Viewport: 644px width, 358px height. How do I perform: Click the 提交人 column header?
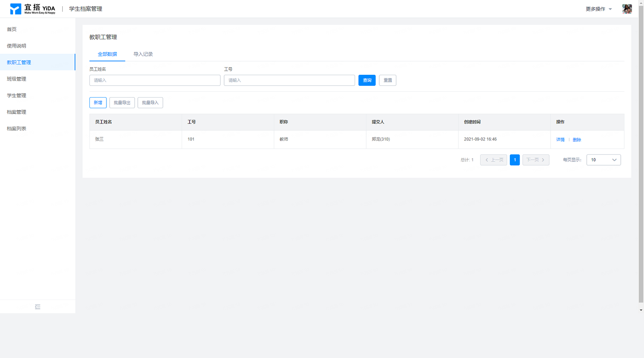click(x=412, y=122)
